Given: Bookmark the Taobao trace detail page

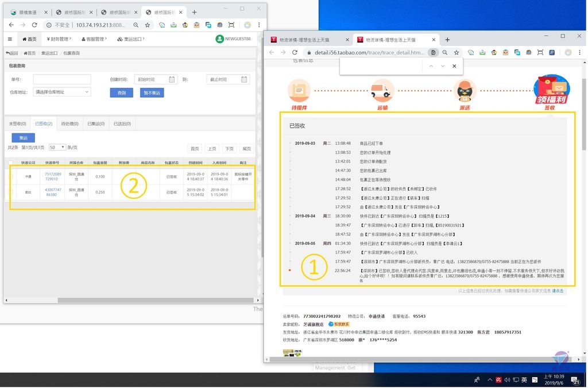Looking at the screenshot, I should coord(457,52).
